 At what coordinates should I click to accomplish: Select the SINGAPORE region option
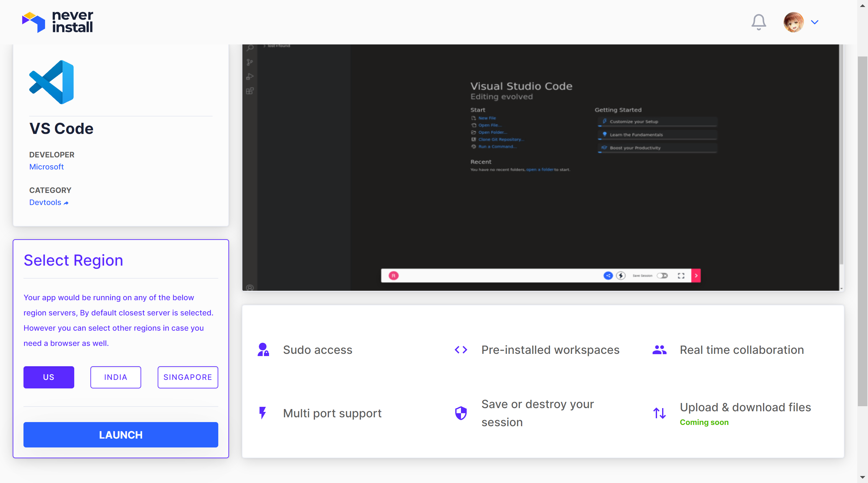(x=188, y=377)
